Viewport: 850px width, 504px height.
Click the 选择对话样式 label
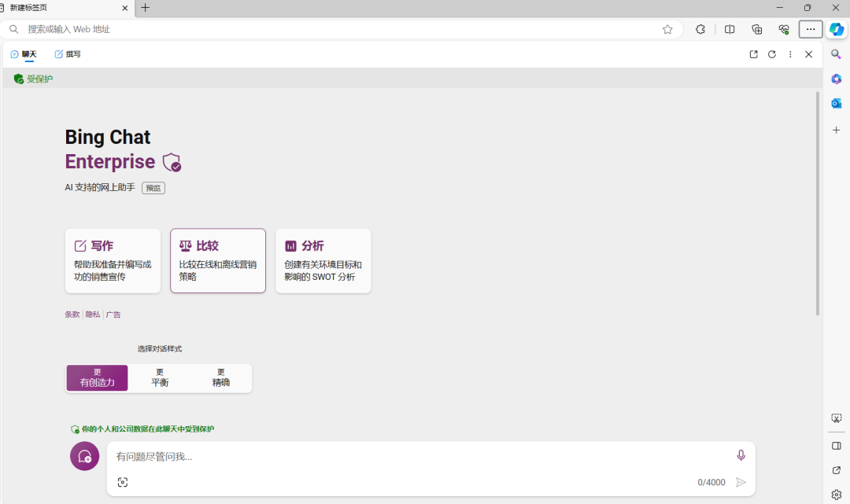[159, 348]
